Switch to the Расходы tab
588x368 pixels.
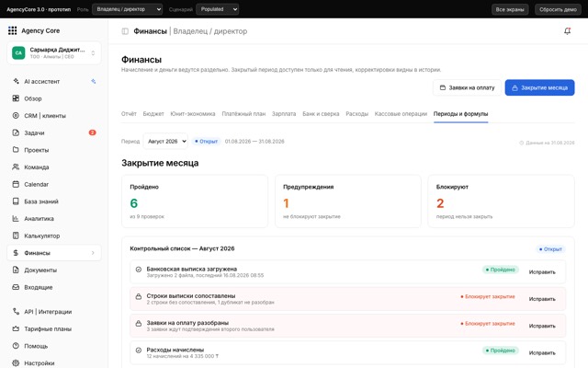point(357,114)
